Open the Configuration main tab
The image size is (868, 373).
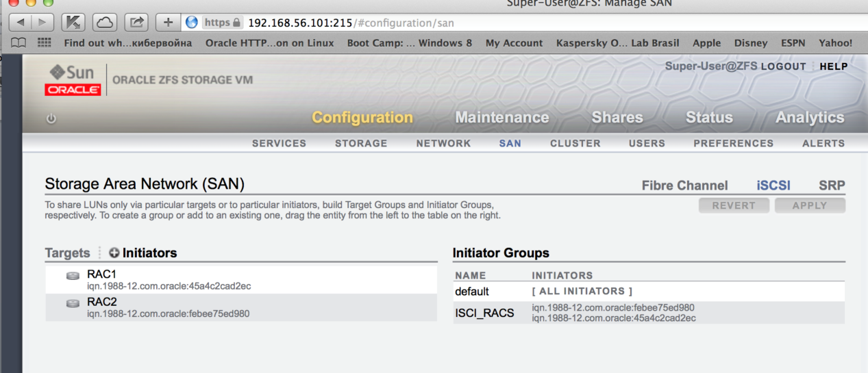(362, 117)
